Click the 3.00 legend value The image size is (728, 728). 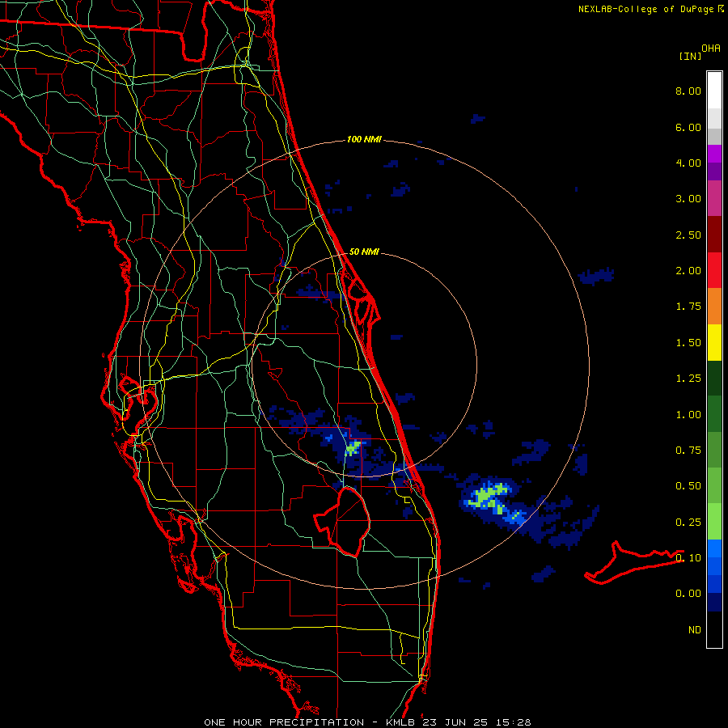(688, 199)
